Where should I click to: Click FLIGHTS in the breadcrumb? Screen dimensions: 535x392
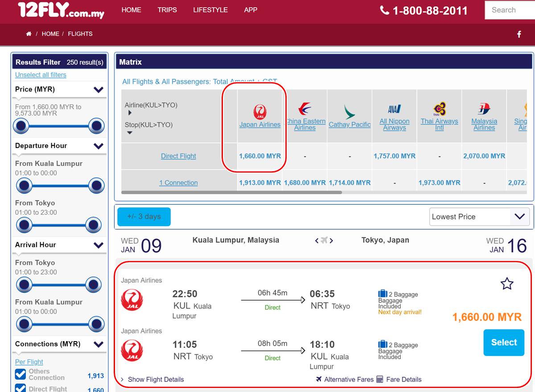[x=80, y=34]
